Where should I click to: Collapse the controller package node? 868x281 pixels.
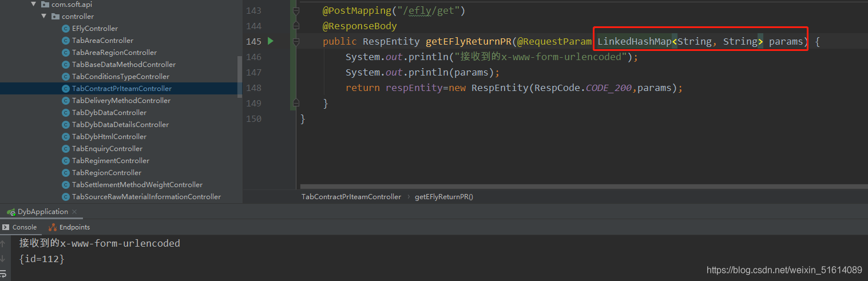[44, 17]
